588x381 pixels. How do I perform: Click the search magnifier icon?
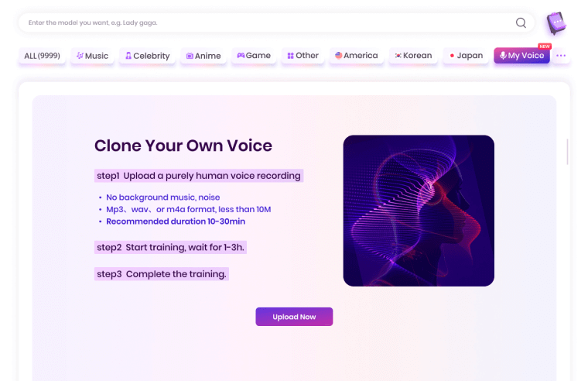tap(521, 23)
